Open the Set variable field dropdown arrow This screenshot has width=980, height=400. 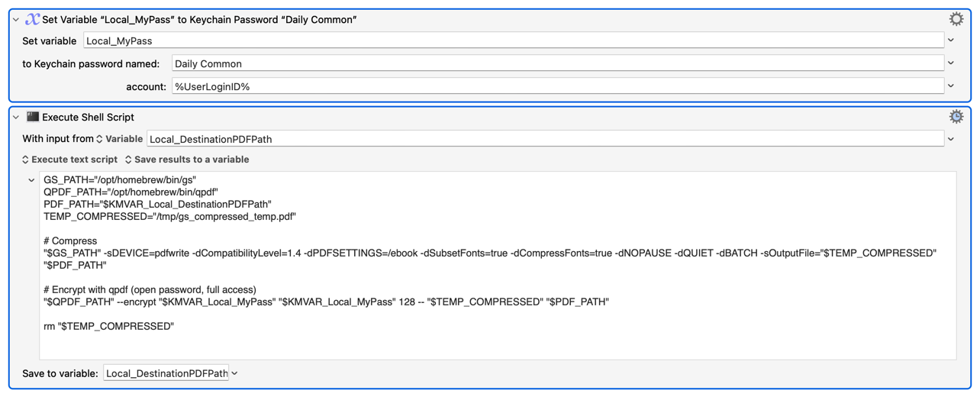(951, 40)
